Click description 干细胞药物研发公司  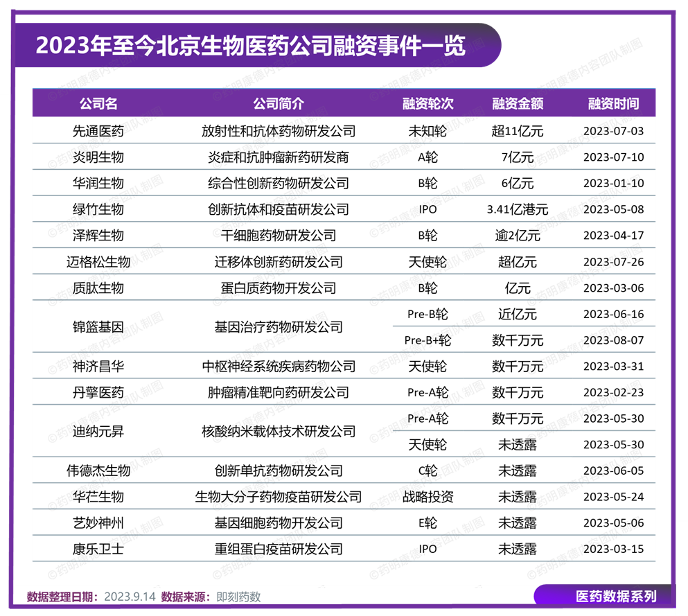coord(279,236)
